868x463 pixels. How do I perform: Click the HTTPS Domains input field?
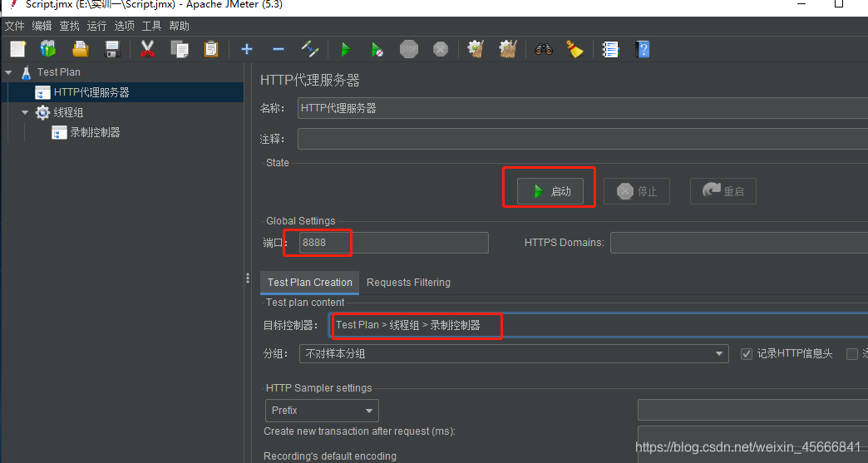pos(739,242)
